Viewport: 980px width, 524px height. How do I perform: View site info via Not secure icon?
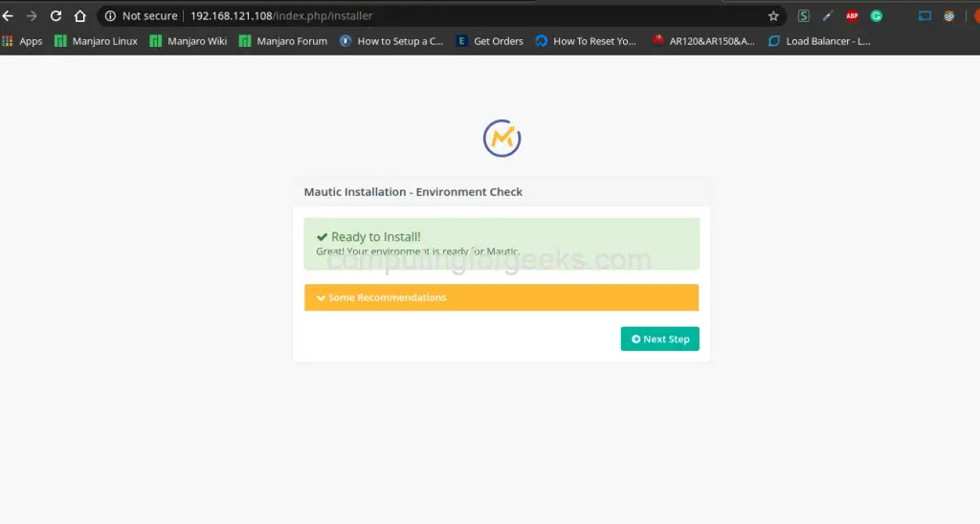pyautogui.click(x=111, y=16)
